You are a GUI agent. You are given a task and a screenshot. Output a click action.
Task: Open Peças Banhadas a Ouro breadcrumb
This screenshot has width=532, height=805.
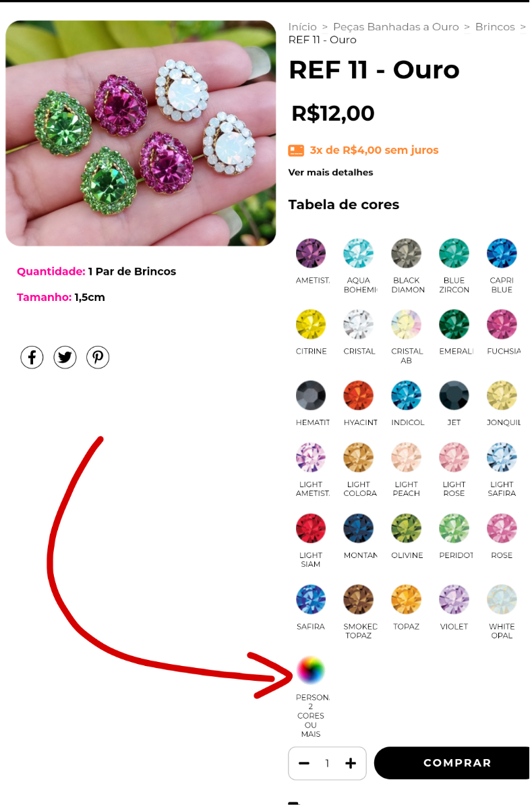(x=396, y=27)
